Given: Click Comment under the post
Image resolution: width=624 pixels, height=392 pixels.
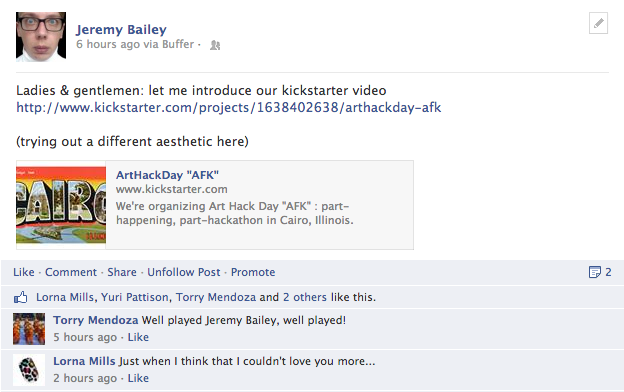Looking at the screenshot, I should point(71,272).
